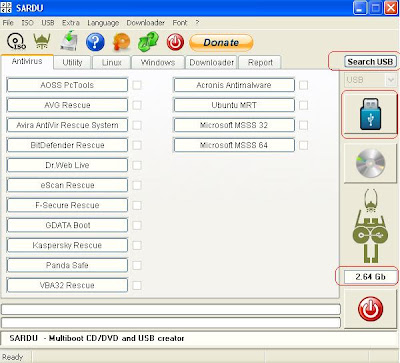Click the Ubuntu MRT button
This screenshot has height=363, width=400.
(x=234, y=105)
